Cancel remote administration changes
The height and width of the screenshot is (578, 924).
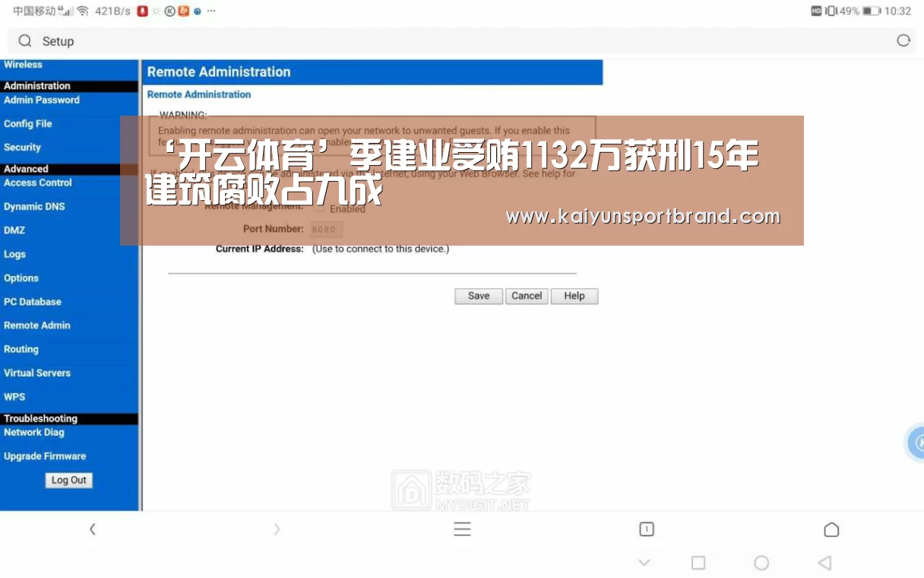point(527,296)
